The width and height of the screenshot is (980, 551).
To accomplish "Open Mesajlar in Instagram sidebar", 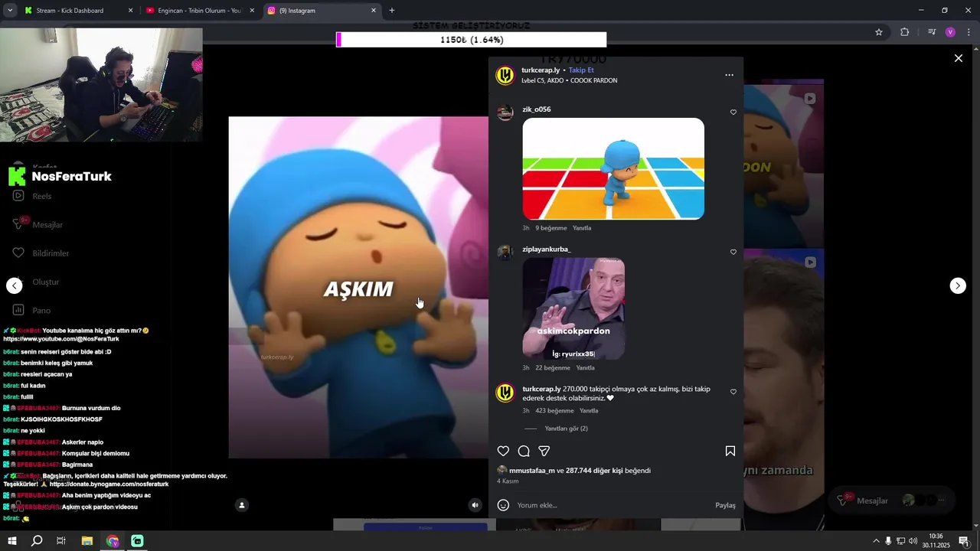I will 38,225.
